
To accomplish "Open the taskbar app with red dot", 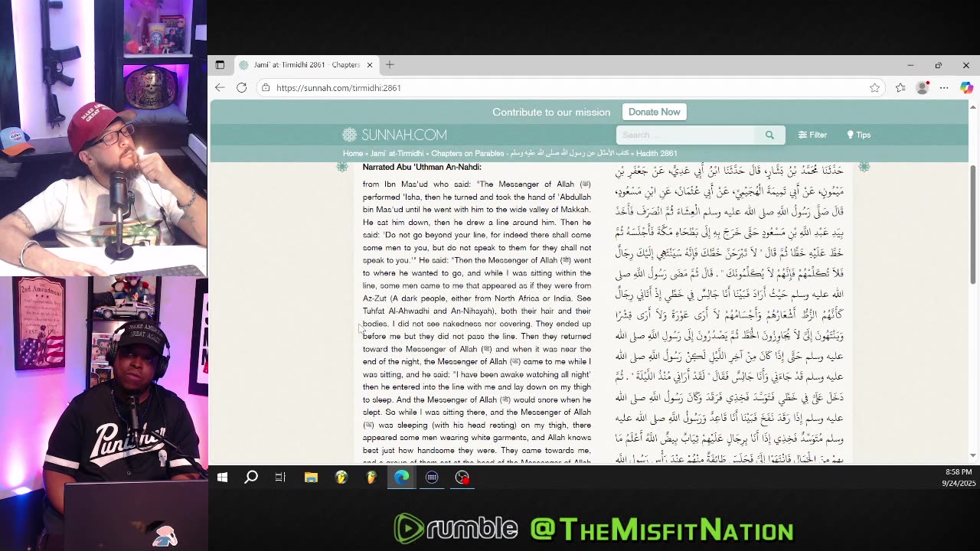I will tap(462, 478).
